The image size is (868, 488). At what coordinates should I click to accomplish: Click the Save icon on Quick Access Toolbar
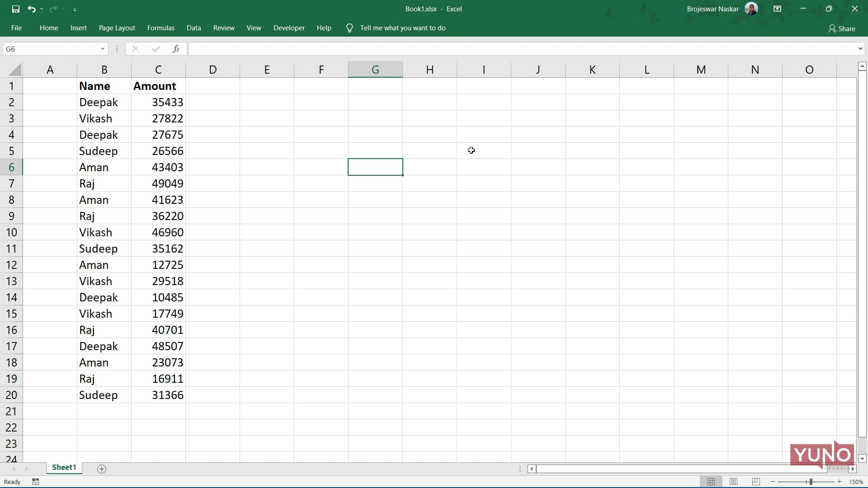click(16, 9)
